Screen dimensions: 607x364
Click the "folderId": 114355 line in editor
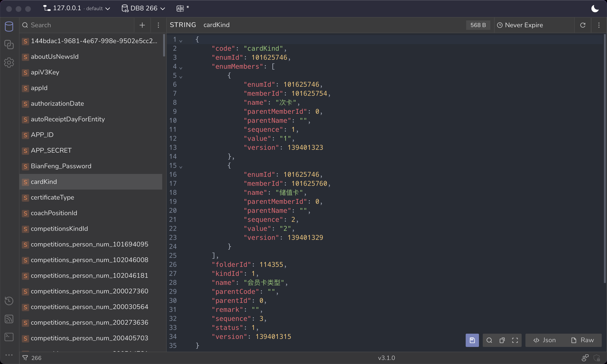pos(249,264)
